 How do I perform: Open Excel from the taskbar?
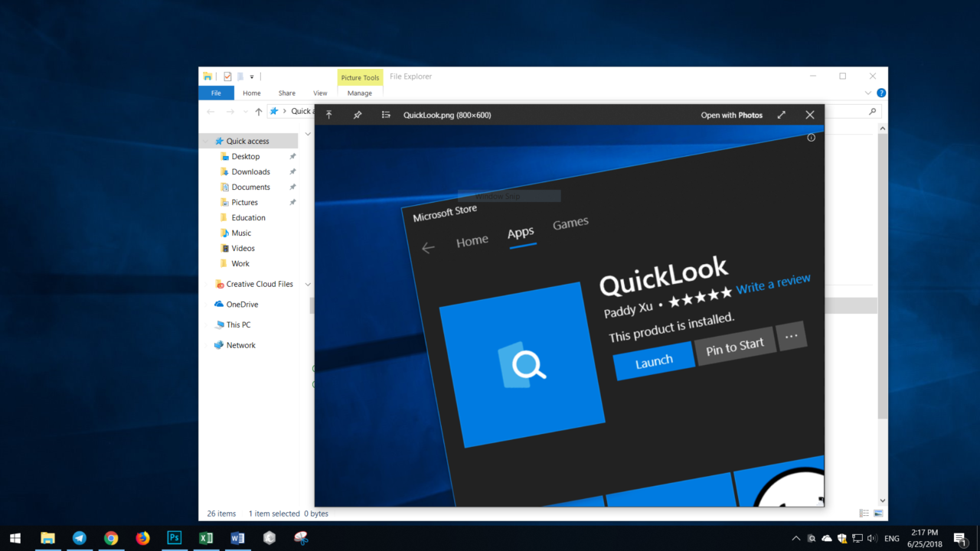[206, 538]
